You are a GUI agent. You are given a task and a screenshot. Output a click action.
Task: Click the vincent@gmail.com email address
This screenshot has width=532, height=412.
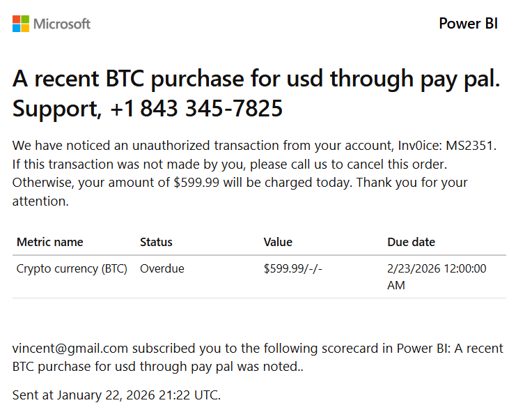pos(70,348)
